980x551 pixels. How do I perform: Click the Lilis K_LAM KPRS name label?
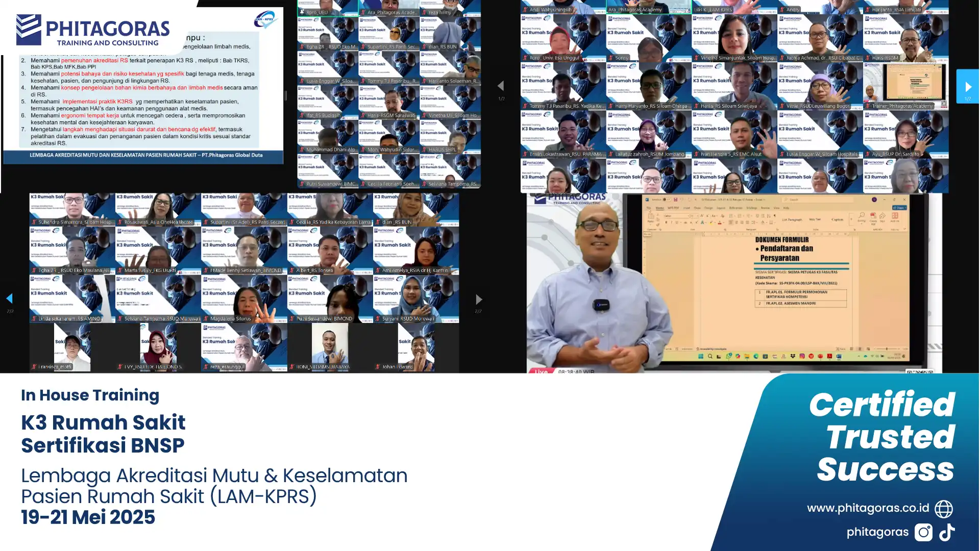[x=713, y=10]
